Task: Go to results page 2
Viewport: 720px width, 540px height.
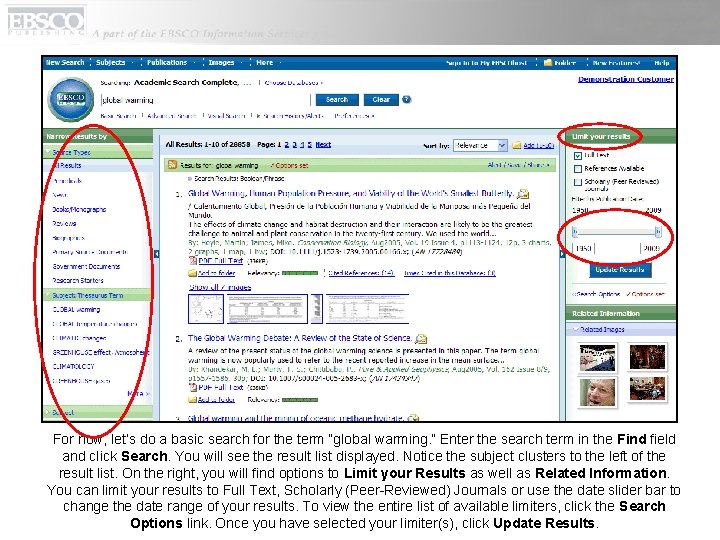Action: click(x=287, y=145)
